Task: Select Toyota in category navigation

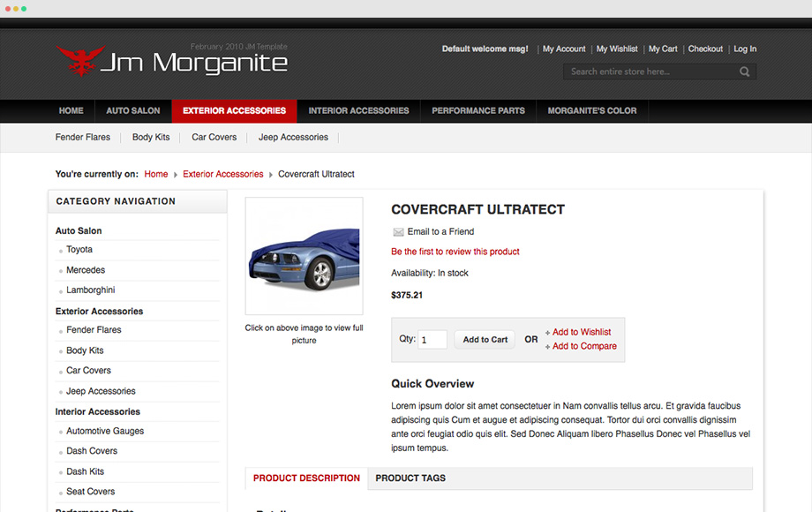Action: coord(79,250)
